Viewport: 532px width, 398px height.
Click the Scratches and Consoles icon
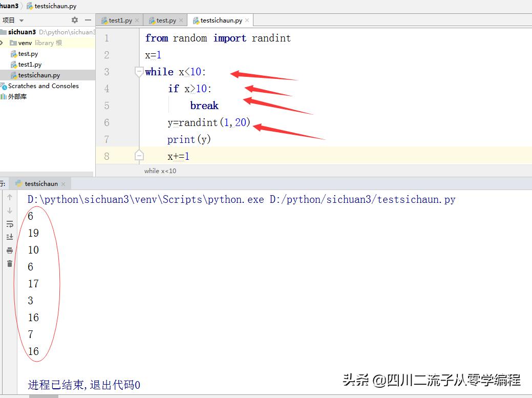click(x=5, y=86)
